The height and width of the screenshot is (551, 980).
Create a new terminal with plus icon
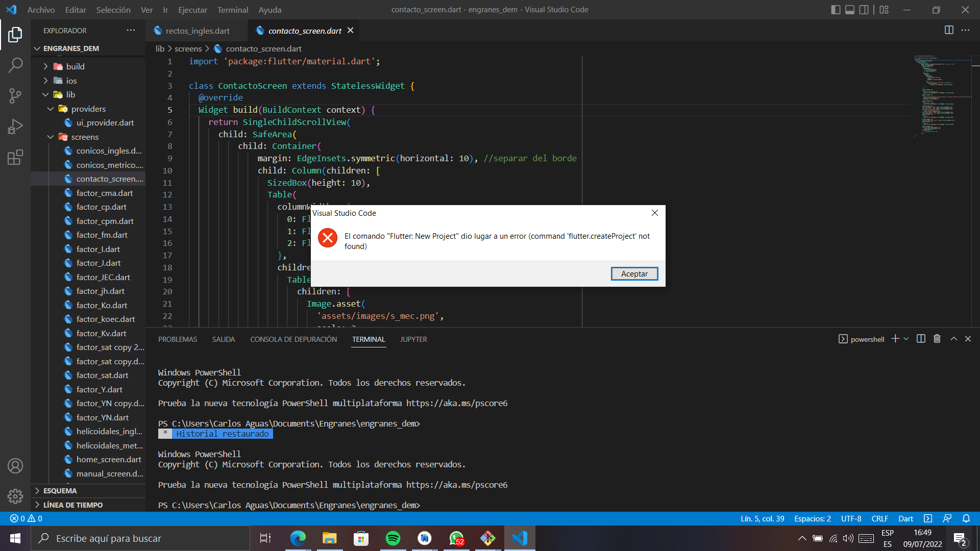point(895,339)
